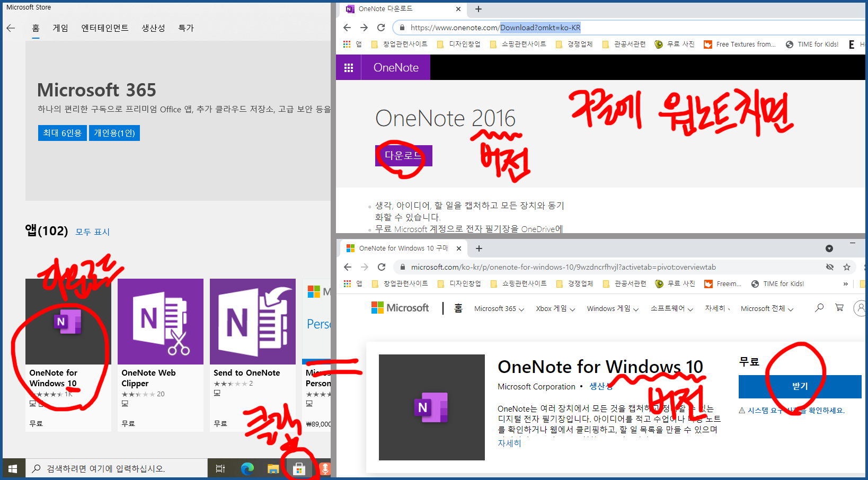
Task: Click the 자세히 link below the OneNote description
Action: pos(509,443)
